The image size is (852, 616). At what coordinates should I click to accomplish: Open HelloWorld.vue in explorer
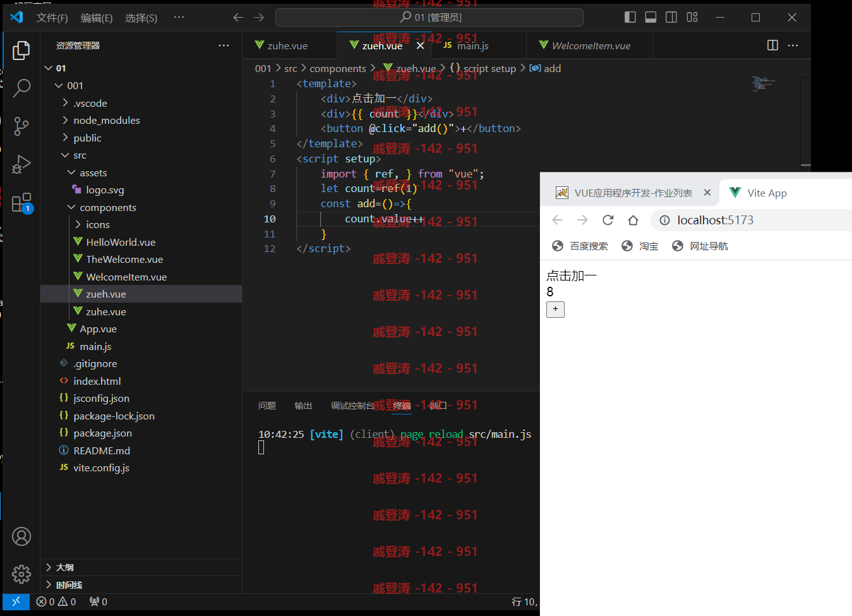[x=120, y=242]
